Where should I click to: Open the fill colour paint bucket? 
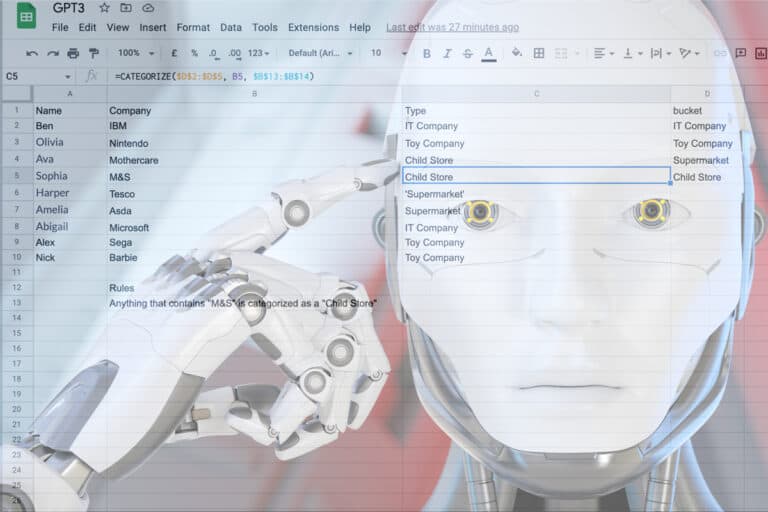pos(517,53)
